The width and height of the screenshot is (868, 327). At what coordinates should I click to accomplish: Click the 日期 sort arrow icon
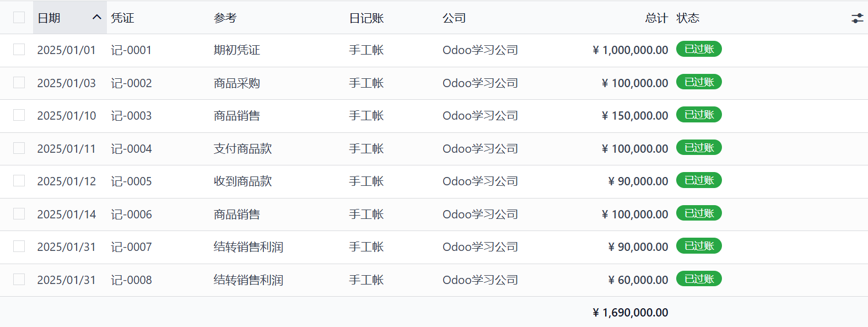[x=97, y=17]
